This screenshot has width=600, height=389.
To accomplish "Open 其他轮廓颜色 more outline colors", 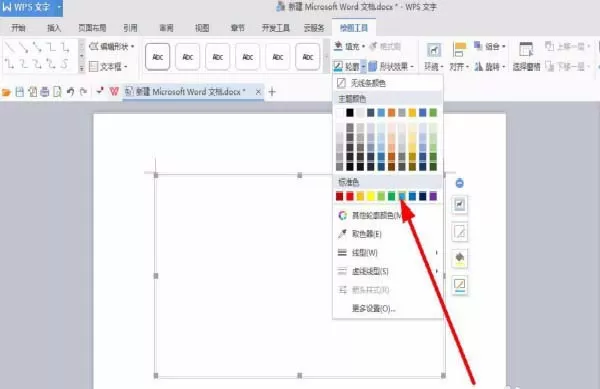I will pos(388,215).
